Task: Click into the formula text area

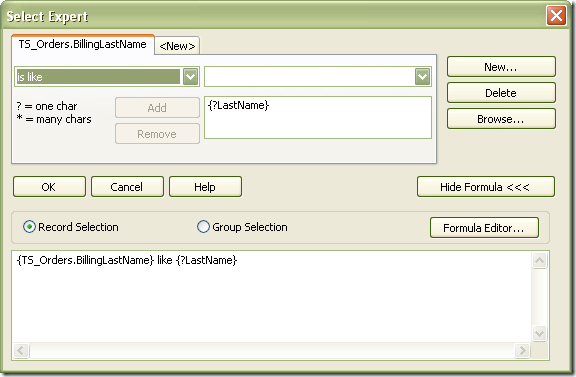Action: 272,297
